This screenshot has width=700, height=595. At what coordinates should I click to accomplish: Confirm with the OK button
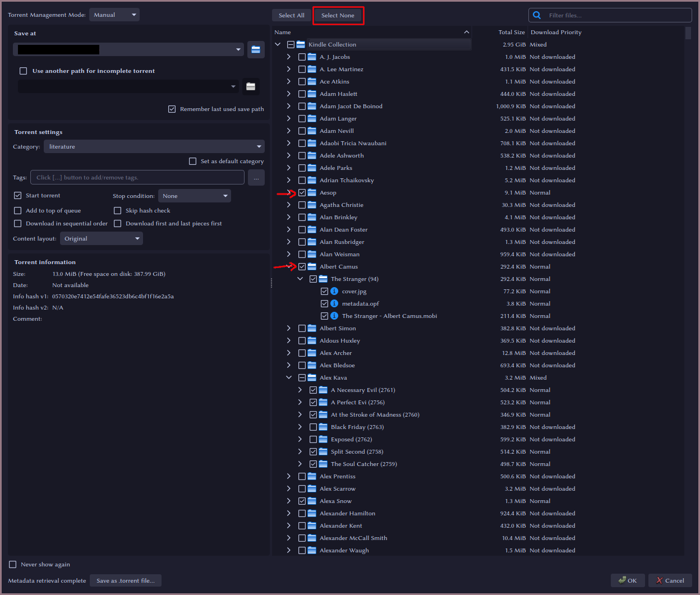click(628, 580)
